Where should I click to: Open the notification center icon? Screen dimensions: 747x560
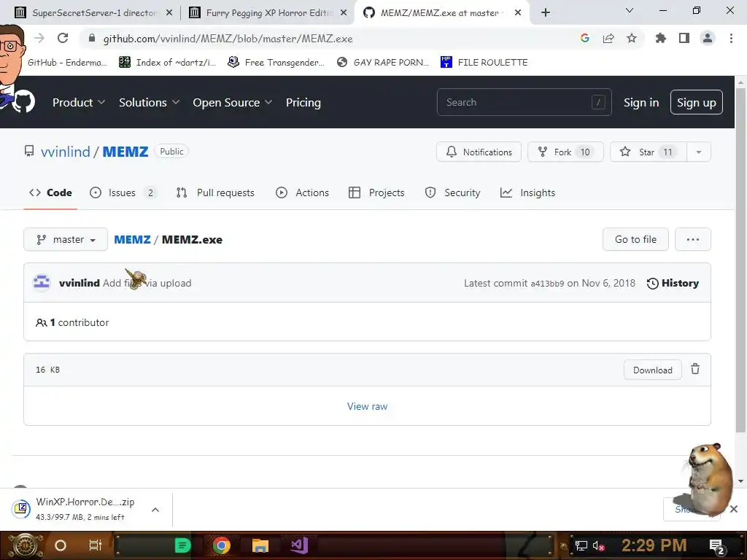(717, 546)
